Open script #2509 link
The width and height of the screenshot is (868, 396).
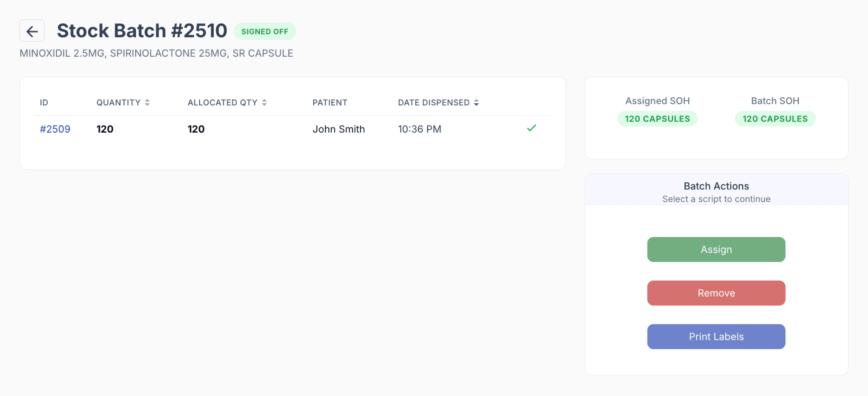click(x=55, y=129)
